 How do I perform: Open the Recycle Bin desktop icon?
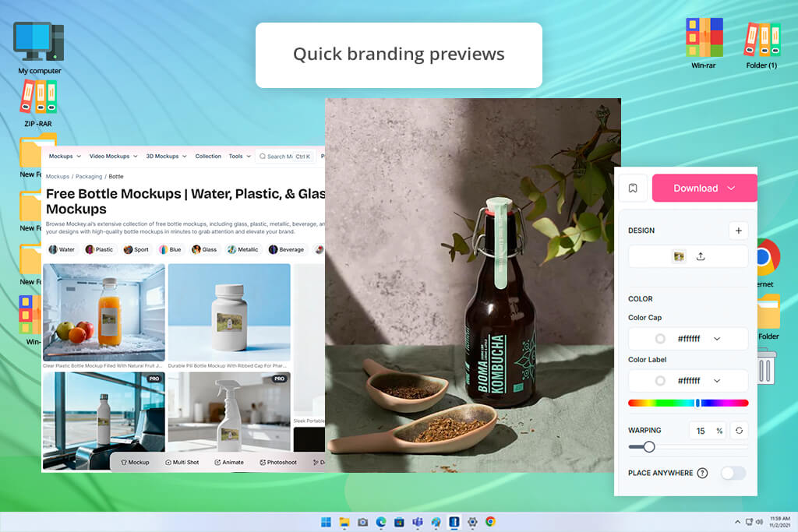pos(767,366)
